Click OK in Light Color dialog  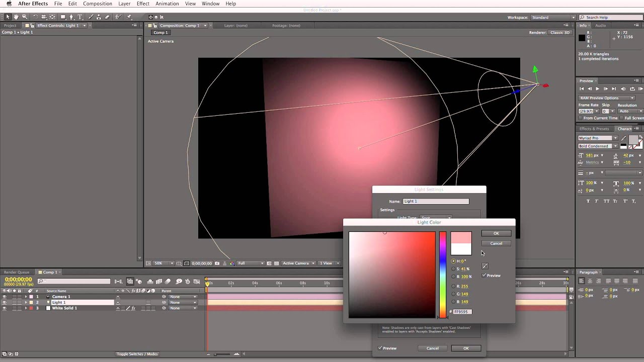coord(496,233)
